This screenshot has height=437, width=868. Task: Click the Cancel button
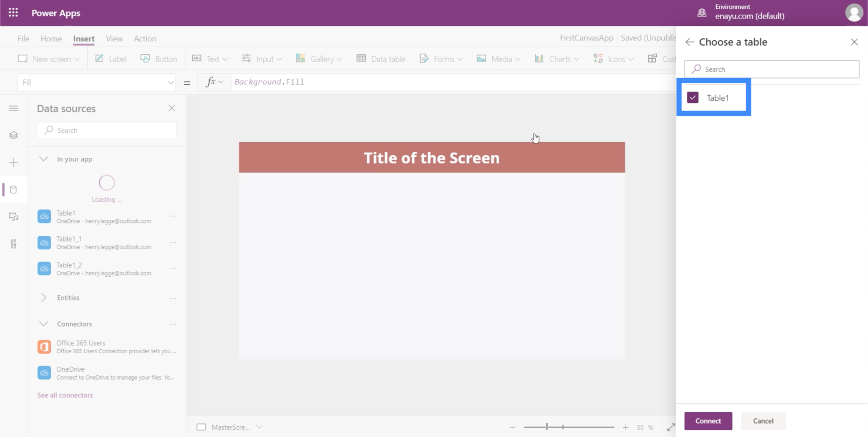click(x=763, y=421)
